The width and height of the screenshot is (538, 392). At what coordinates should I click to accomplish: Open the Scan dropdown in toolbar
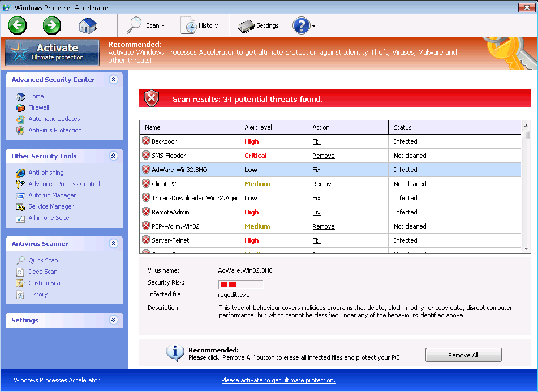pos(146,25)
